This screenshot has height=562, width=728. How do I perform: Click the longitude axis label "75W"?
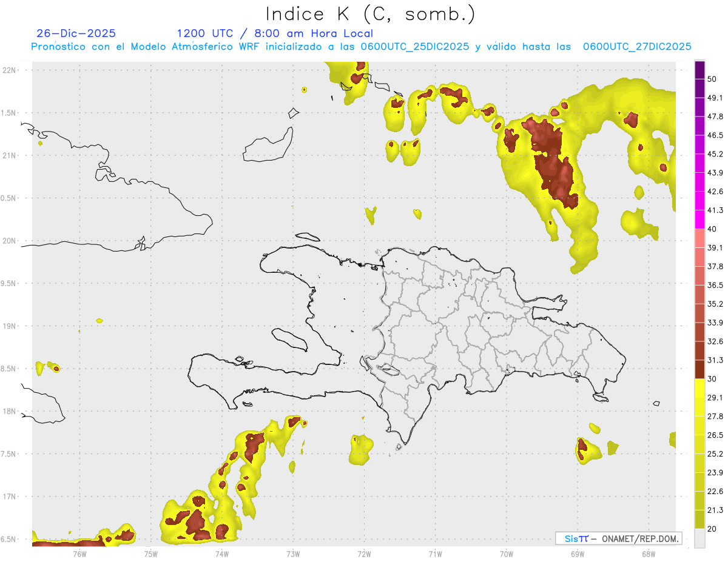[x=151, y=554]
